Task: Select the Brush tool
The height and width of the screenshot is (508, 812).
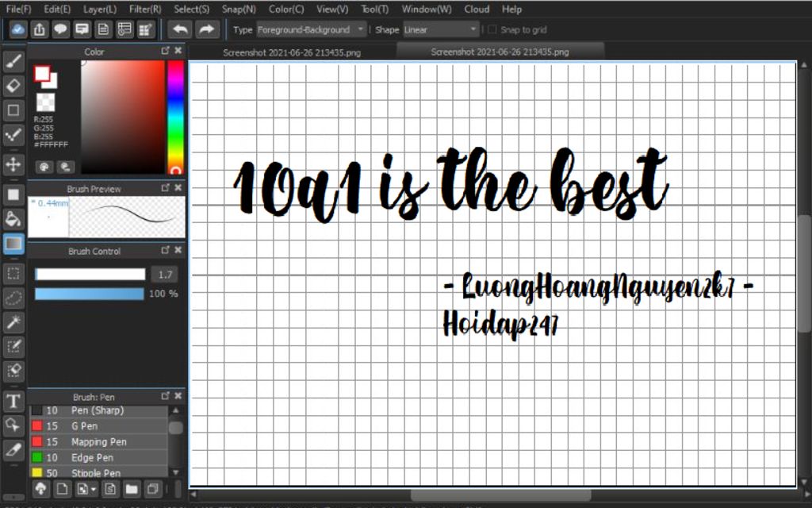Action: (x=13, y=62)
